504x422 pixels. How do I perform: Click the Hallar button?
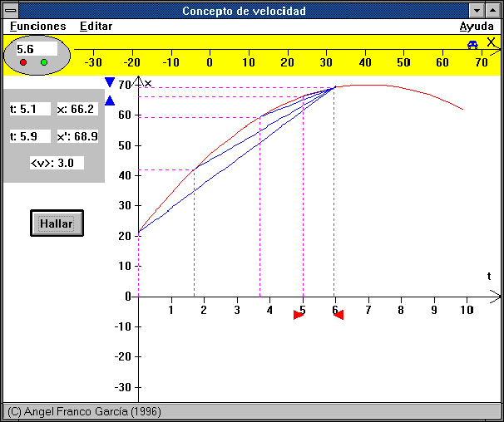click(57, 223)
